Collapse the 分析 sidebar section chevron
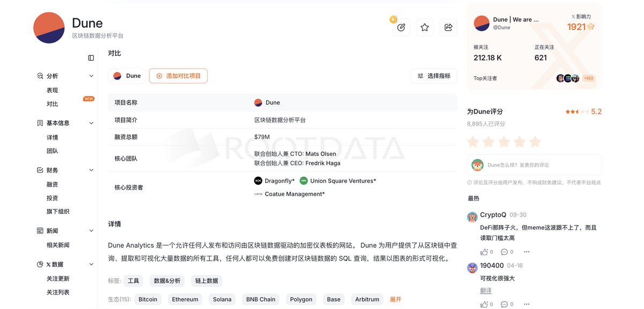 tap(91, 76)
